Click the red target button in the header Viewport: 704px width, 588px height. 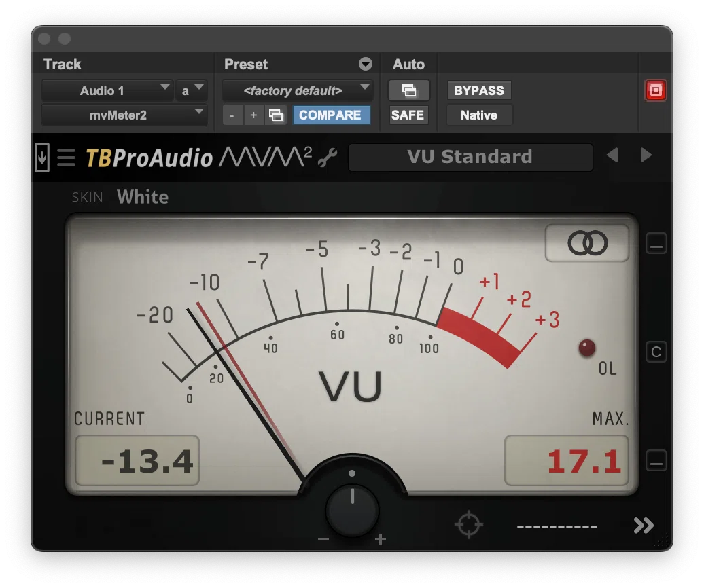656,90
